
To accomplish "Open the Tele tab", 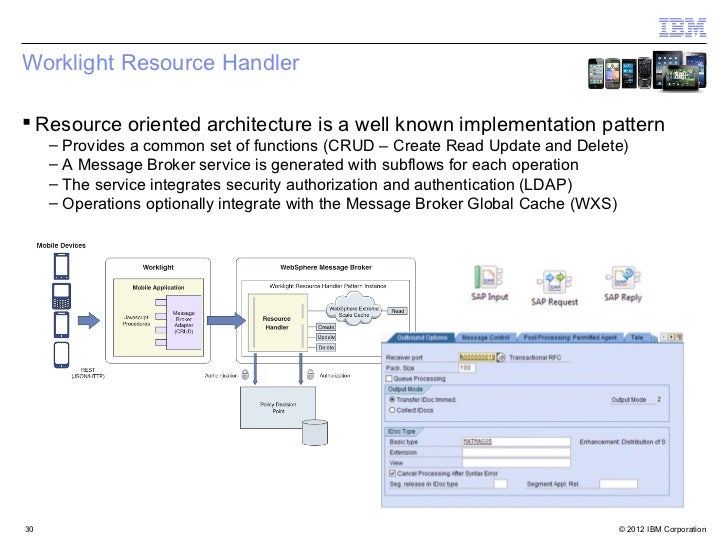I will coord(637,338).
